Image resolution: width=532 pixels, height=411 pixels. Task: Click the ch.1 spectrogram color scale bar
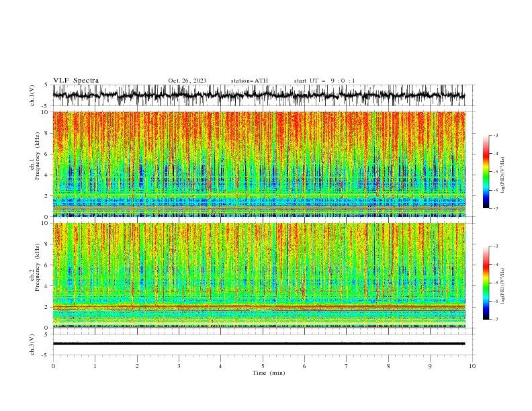point(486,172)
